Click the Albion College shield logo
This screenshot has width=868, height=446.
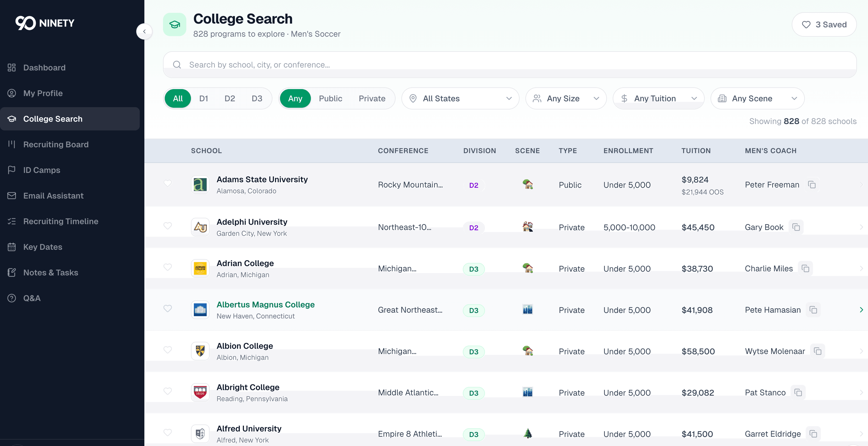[200, 351]
